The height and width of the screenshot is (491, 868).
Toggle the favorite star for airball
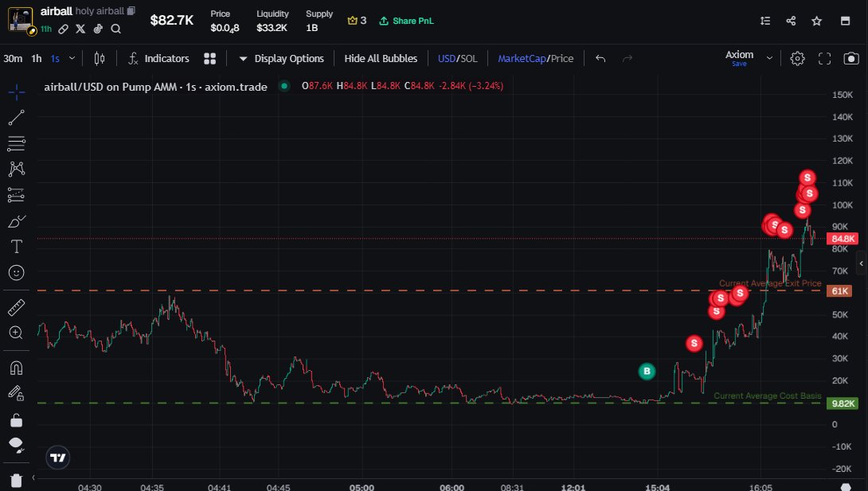click(x=816, y=21)
